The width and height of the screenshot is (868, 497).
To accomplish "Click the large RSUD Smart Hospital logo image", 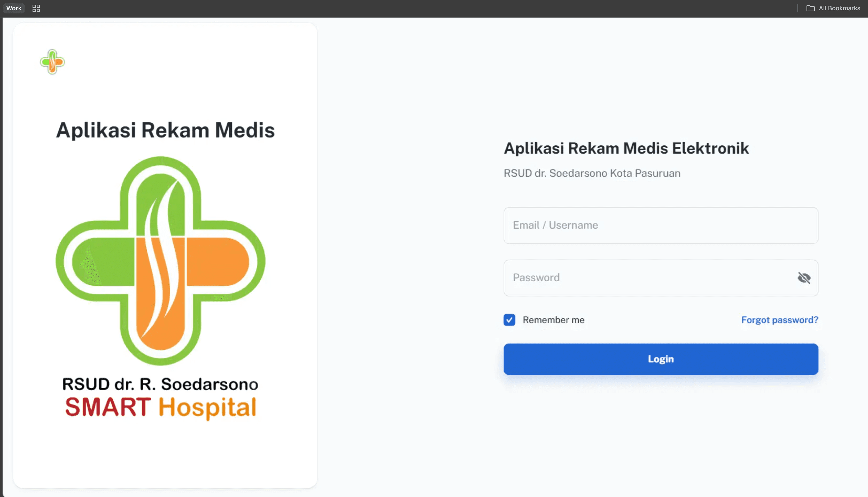I will pyautogui.click(x=160, y=289).
